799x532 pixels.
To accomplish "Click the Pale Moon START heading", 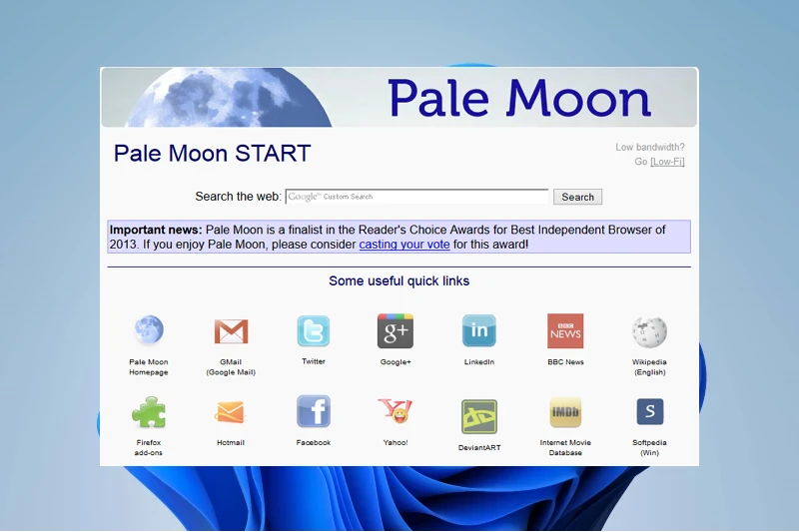I will point(212,154).
